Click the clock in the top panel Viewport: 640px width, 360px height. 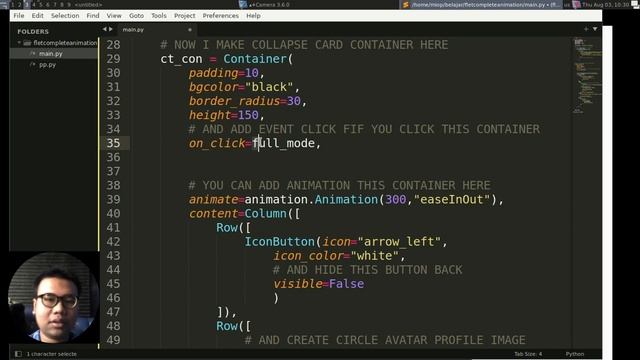pyautogui.click(x=606, y=4)
